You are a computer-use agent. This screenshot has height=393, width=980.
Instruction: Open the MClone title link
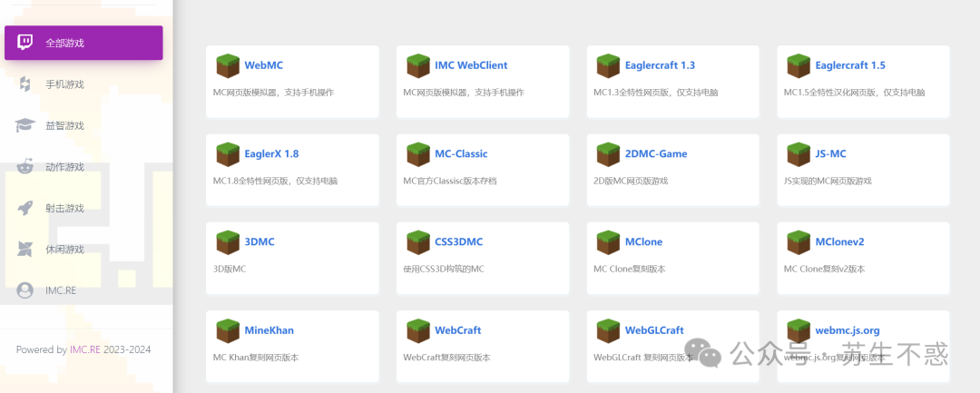643,241
